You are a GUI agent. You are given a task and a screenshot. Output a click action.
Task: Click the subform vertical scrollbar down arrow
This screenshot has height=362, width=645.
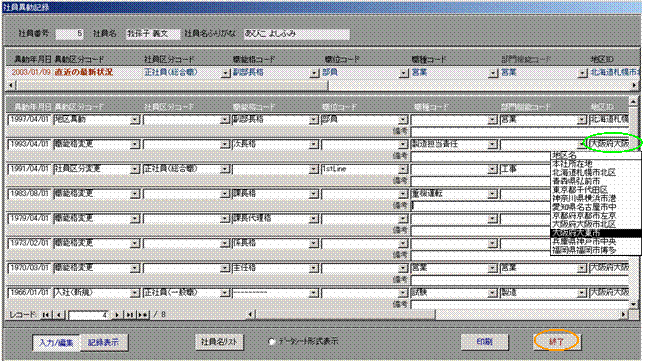tap(633, 304)
